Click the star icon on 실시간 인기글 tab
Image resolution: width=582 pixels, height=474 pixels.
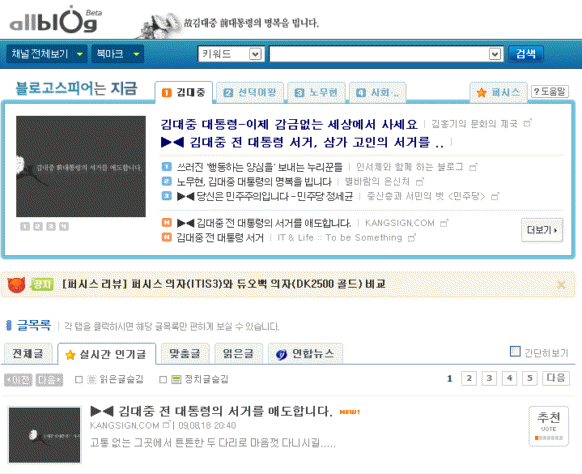(x=70, y=355)
